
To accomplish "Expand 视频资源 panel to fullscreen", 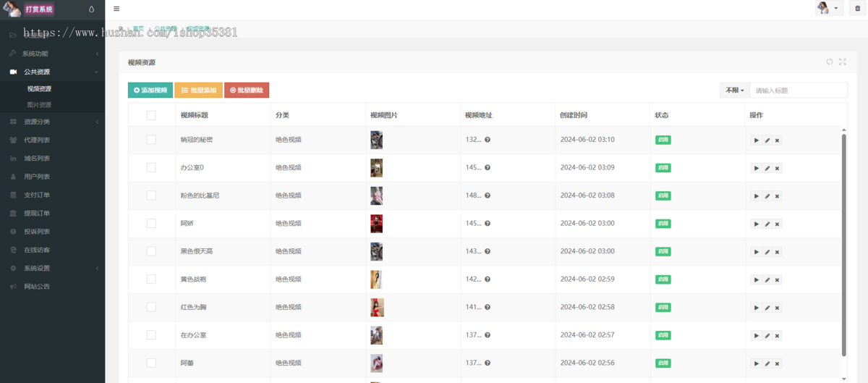I will click(843, 62).
